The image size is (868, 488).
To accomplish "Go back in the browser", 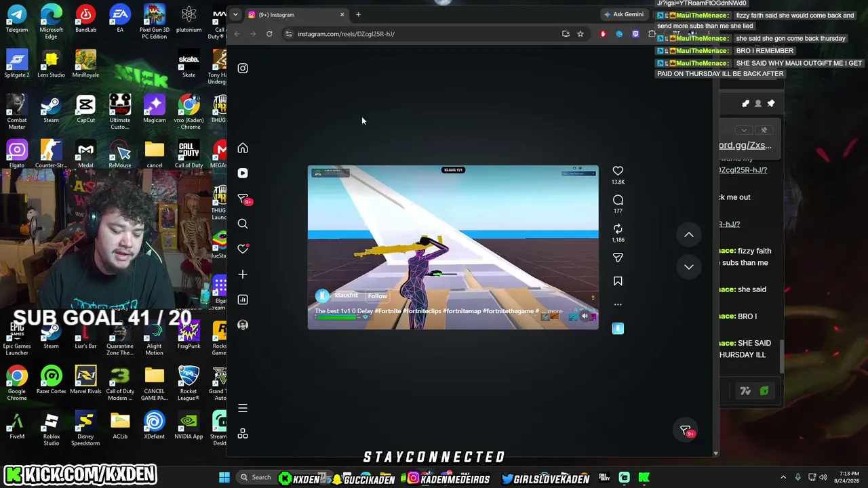I will (237, 34).
